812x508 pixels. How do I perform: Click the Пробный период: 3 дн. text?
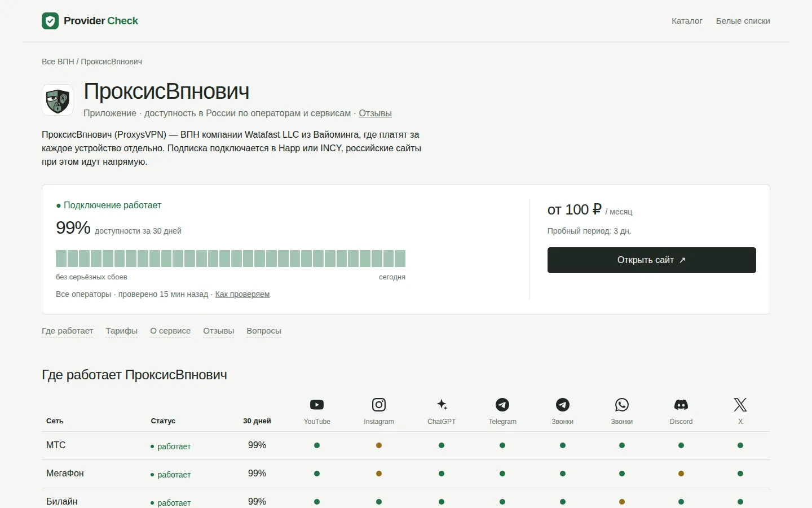(x=589, y=231)
